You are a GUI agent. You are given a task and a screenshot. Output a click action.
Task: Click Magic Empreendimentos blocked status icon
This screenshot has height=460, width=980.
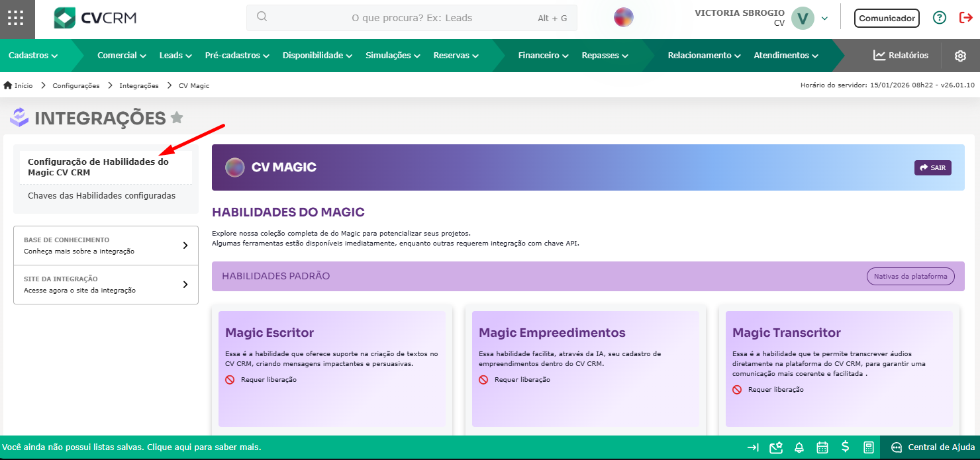click(483, 380)
